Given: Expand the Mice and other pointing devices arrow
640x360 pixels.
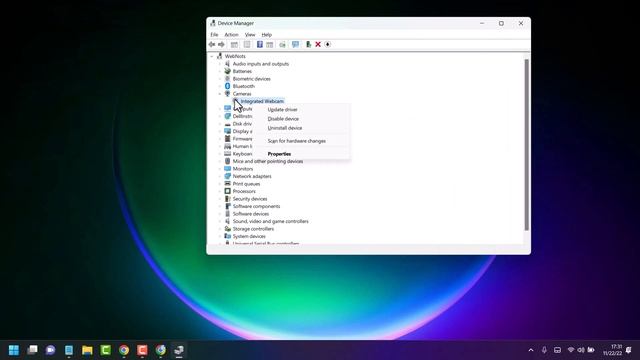Looking at the screenshot, I should tap(220, 161).
